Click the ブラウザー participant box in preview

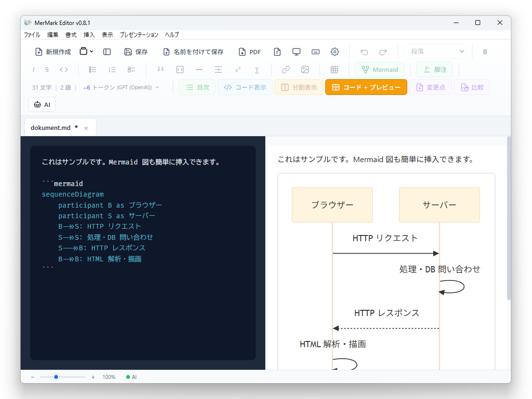(x=332, y=205)
